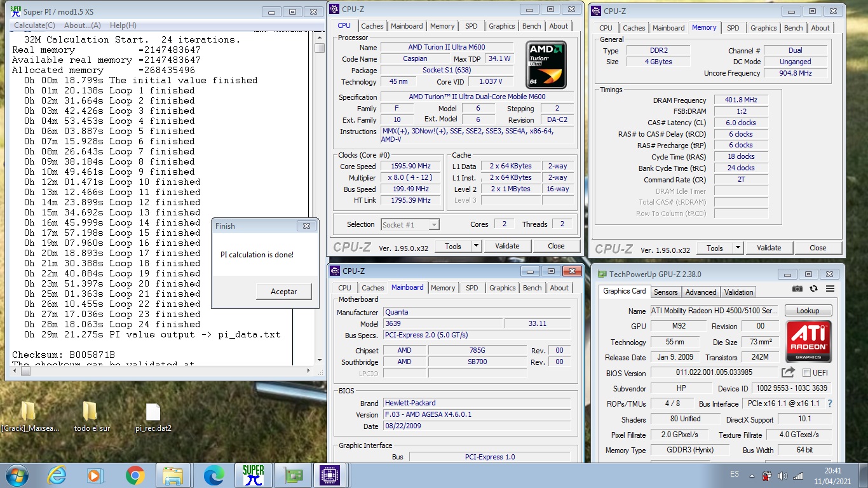Click Validate in the CPU tab window
Screen dimensions: 868x488
[507, 246]
